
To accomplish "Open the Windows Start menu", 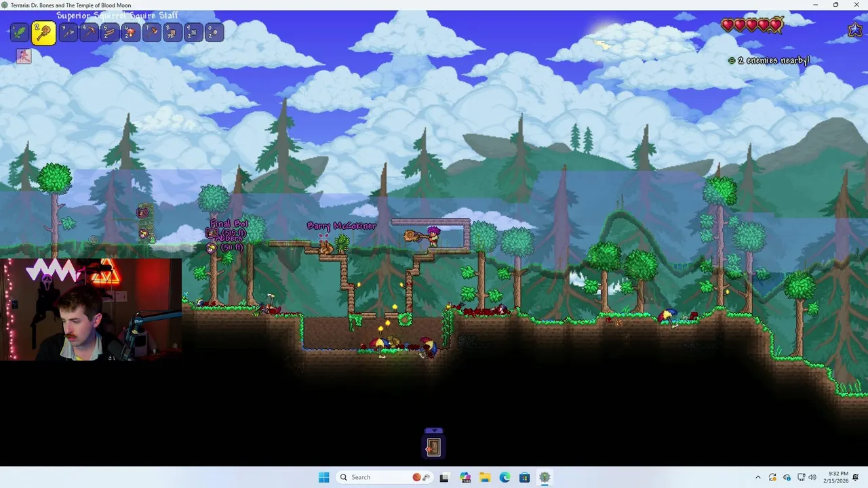I will click(x=324, y=477).
